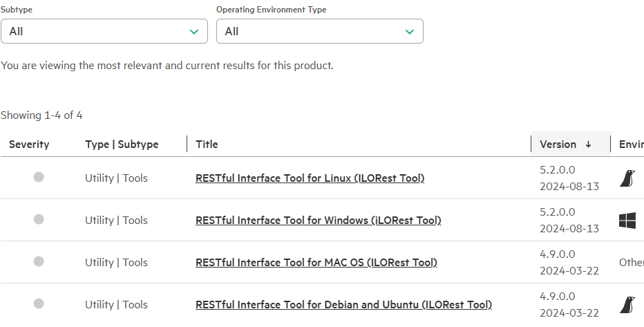Open RESTful Interface Tool for Debian and Ubuntu

point(343,305)
